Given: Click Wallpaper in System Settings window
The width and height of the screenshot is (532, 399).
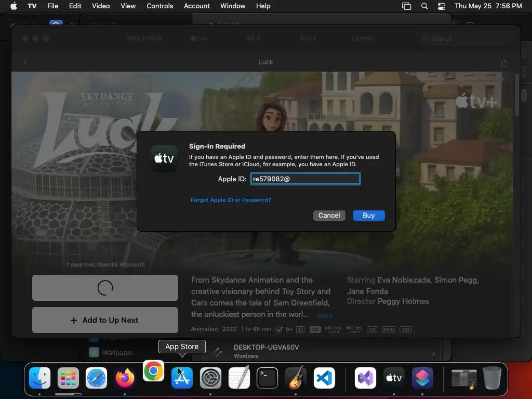Looking at the screenshot, I should tap(117, 353).
